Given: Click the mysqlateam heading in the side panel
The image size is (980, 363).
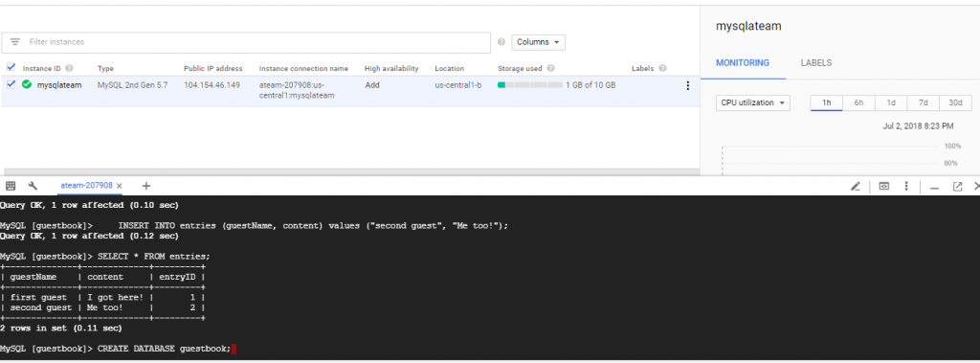Looking at the screenshot, I should coord(748,26).
